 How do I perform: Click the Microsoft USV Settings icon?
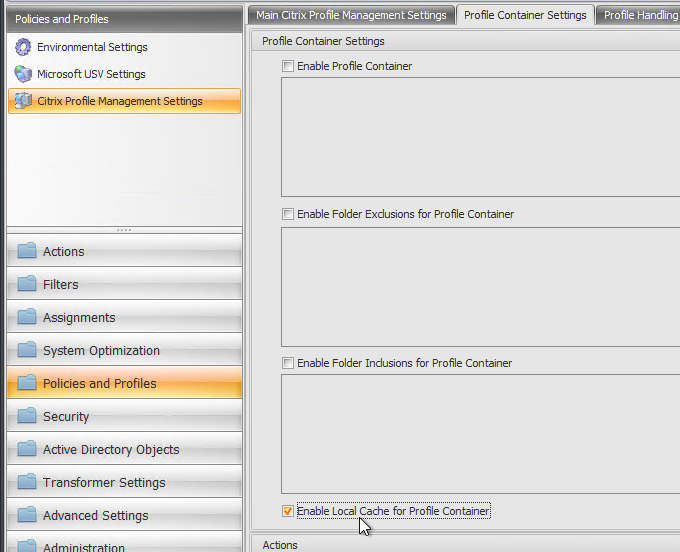(x=23, y=74)
